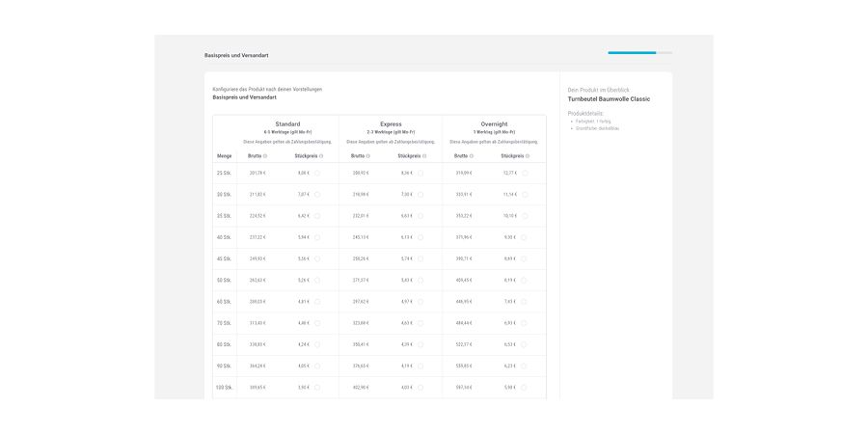Screen dimensions: 868x434
Task: Select Standard shipping for 45 Stk.
Action: click(x=317, y=258)
